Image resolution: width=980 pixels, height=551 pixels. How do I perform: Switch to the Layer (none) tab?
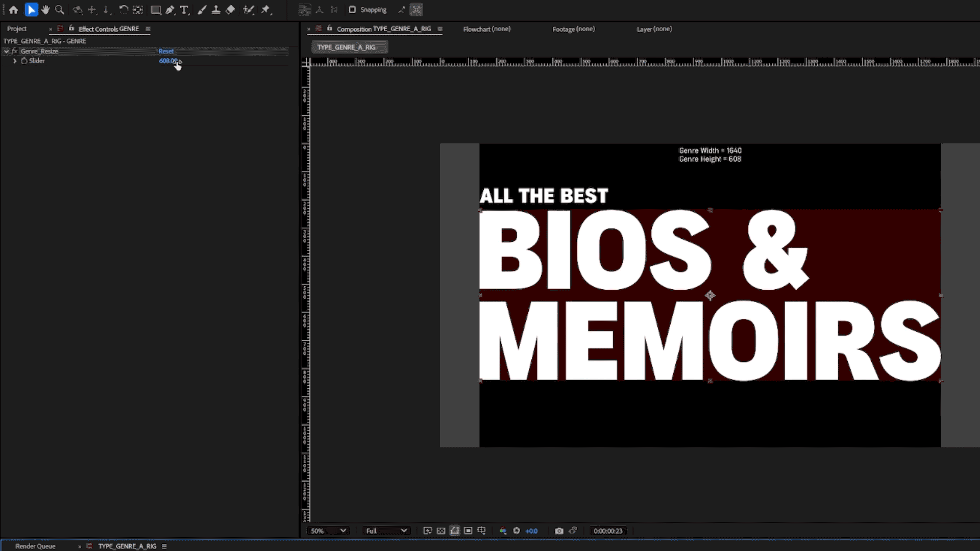click(654, 29)
